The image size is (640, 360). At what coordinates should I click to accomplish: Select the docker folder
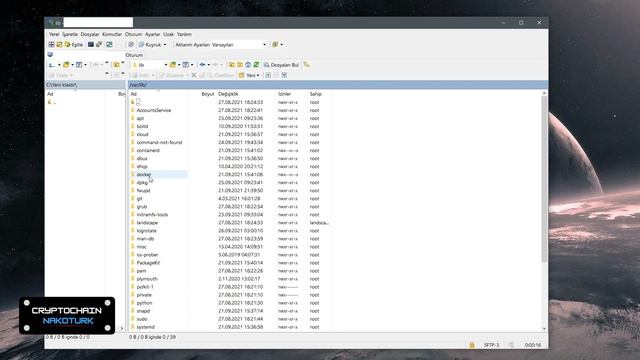point(144,175)
